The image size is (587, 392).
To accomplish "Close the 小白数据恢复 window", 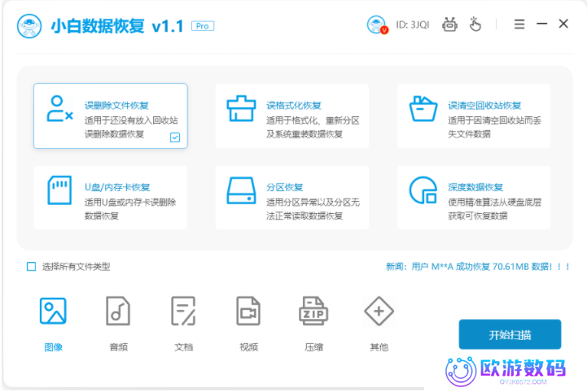I will tap(563, 24).
